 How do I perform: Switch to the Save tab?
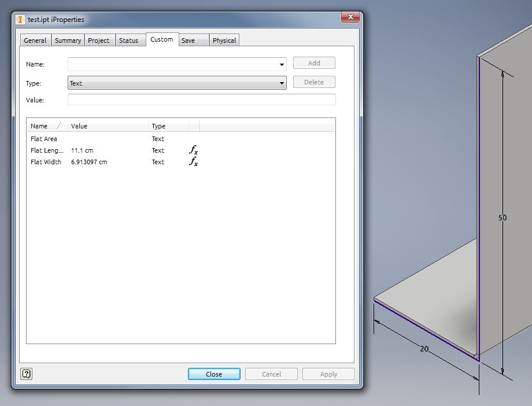click(x=190, y=40)
